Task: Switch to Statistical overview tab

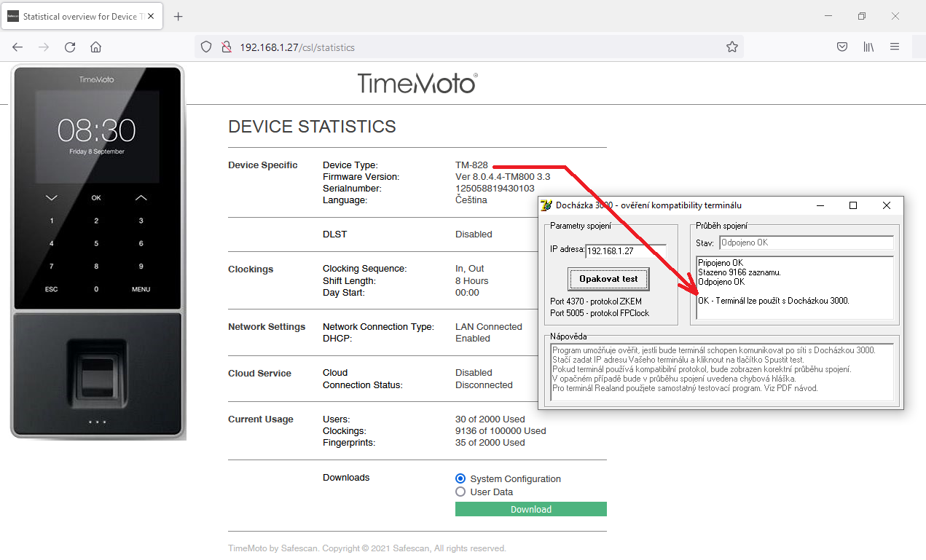Action: (x=80, y=16)
